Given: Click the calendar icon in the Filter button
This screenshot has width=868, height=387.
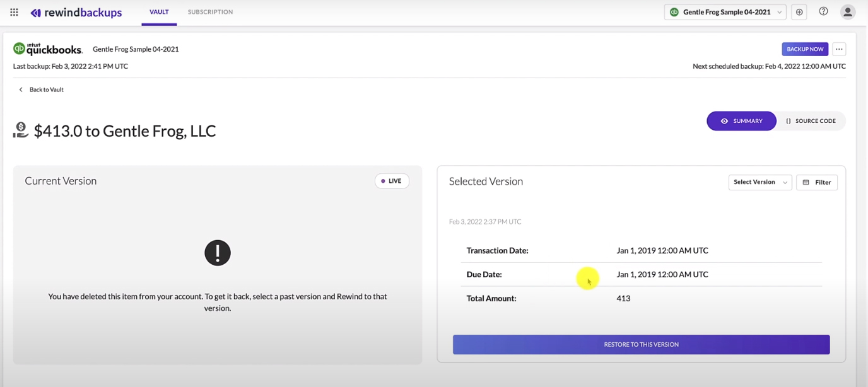Looking at the screenshot, I should click(x=806, y=182).
